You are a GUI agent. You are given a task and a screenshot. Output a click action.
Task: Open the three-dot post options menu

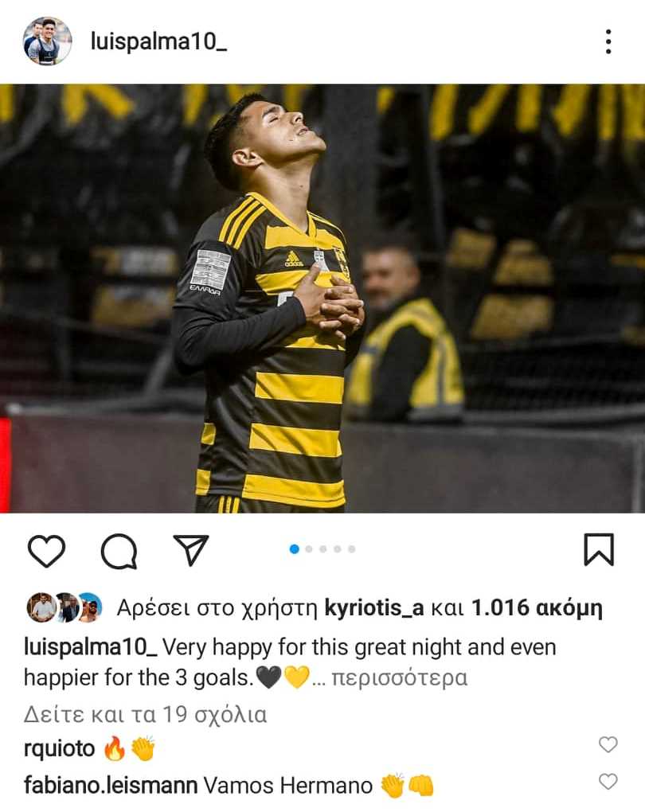pyautogui.click(x=608, y=41)
